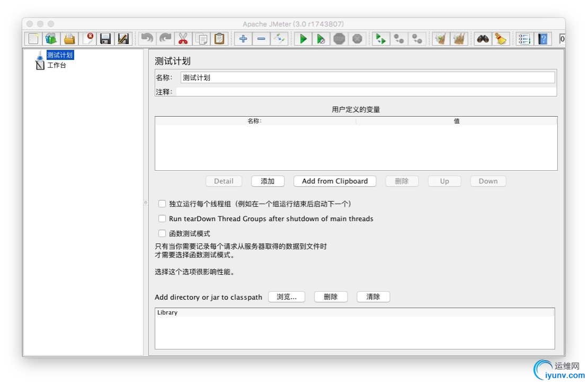Click the 名称 input field
Viewport: 588px width, 384px height.
(368, 77)
